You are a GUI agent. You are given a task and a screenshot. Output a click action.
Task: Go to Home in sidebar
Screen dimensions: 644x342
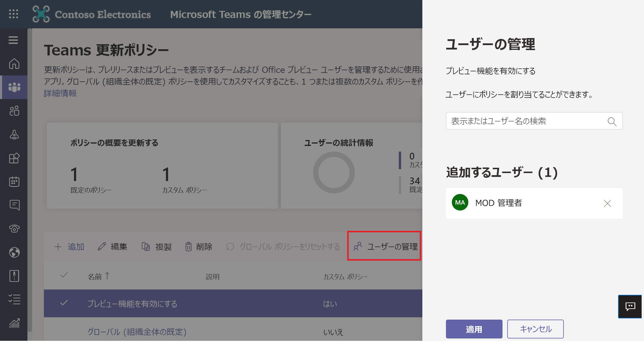coord(14,64)
